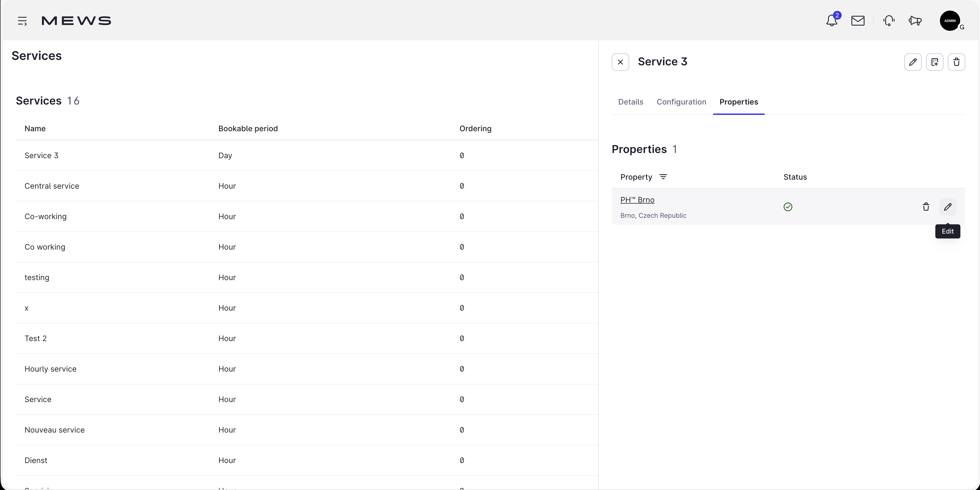Click the duplicate service icon in the panel header
This screenshot has width=980, height=490.
pyautogui.click(x=935, y=62)
